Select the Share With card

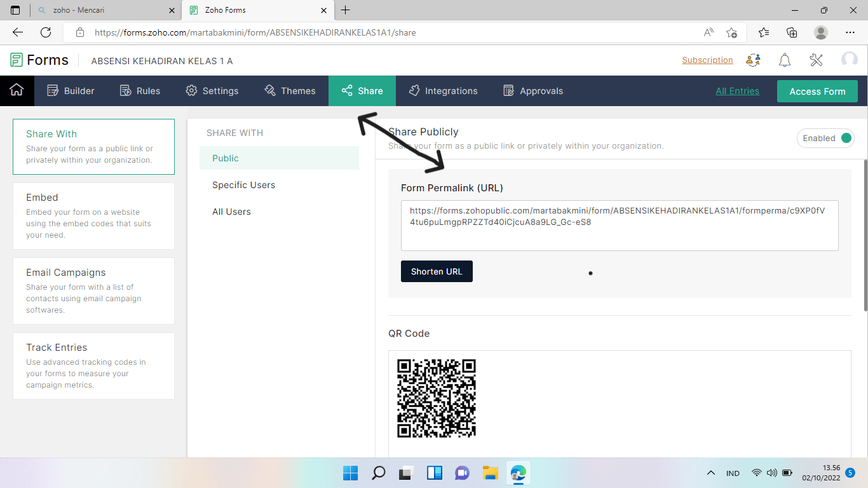pyautogui.click(x=93, y=147)
